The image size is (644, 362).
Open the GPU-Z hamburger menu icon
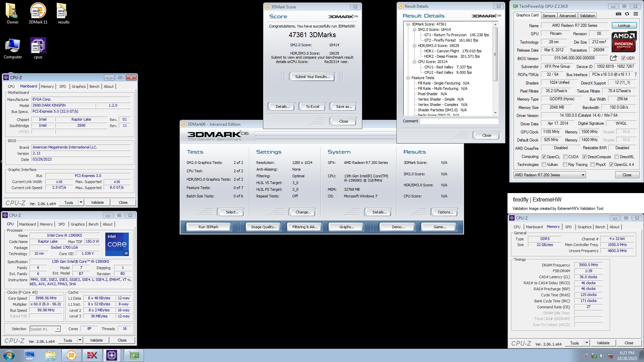(636, 14)
